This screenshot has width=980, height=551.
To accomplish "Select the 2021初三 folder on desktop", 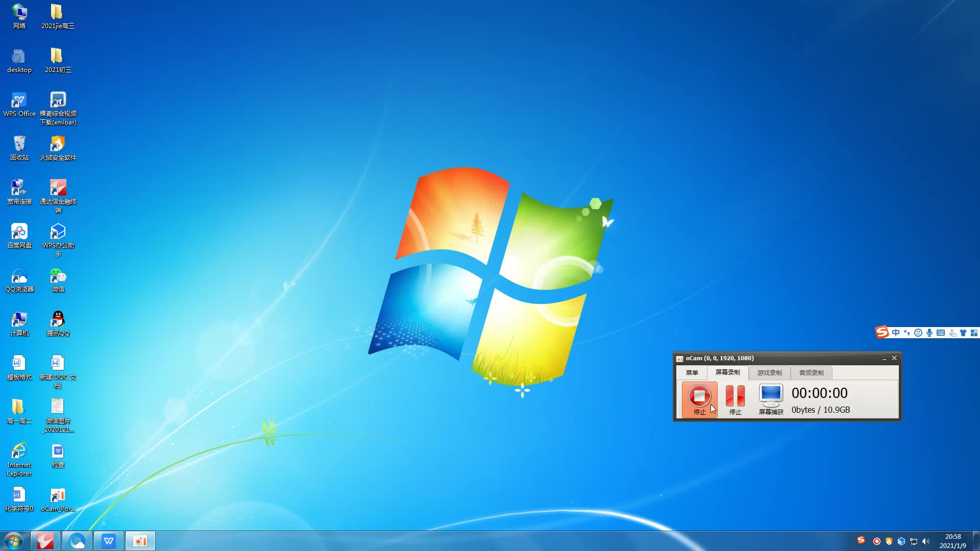I will tap(58, 61).
